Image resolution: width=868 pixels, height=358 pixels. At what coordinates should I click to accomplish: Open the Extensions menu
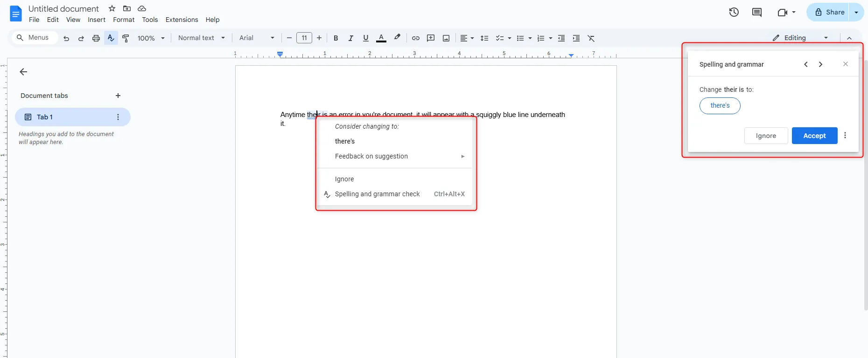coord(182,20)
